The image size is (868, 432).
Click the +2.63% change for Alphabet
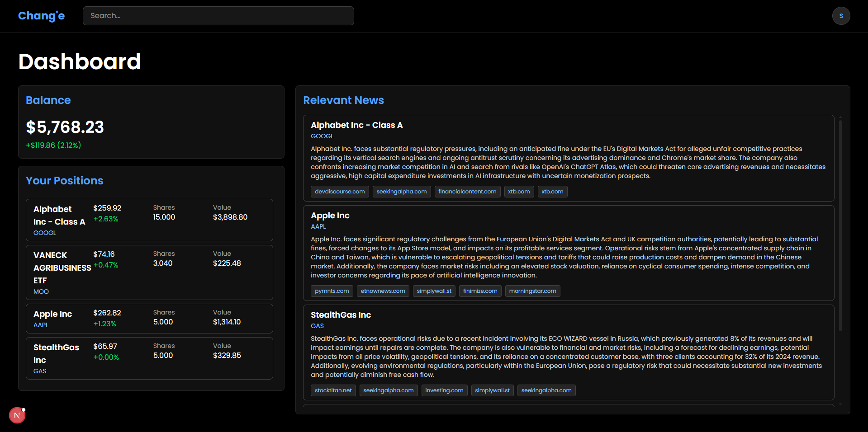click(106, 219)
